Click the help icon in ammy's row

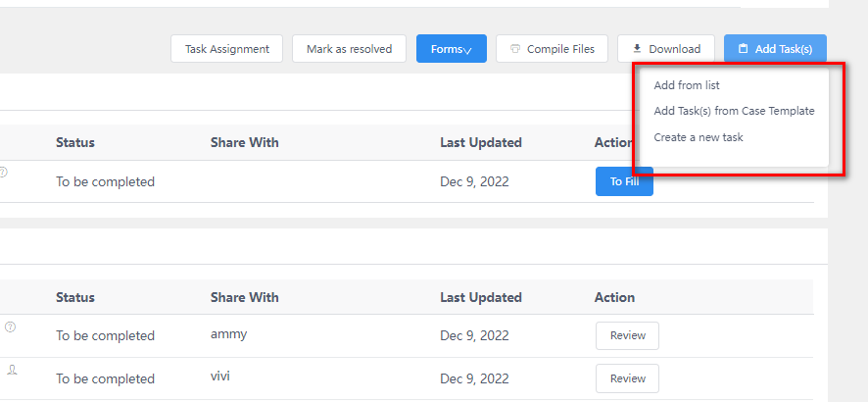10,327
